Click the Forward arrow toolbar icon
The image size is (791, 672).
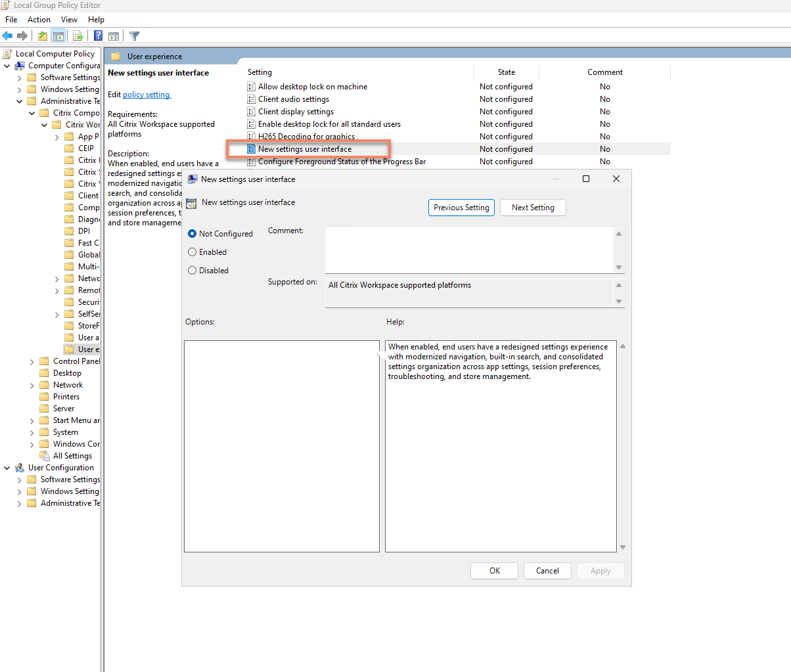click(22, 36)
